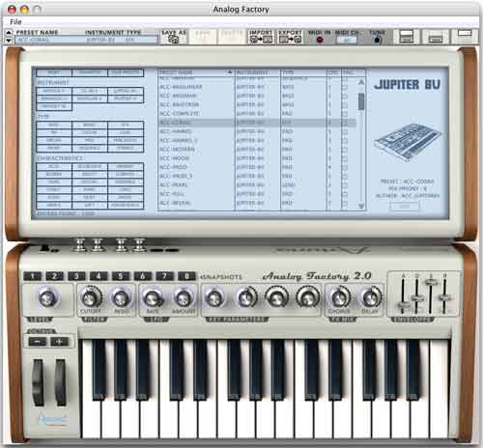Viewport: 483px width, 448px height.
Task: Click the preset list scrollbar thumb
Action: click(x=361, y=101)
